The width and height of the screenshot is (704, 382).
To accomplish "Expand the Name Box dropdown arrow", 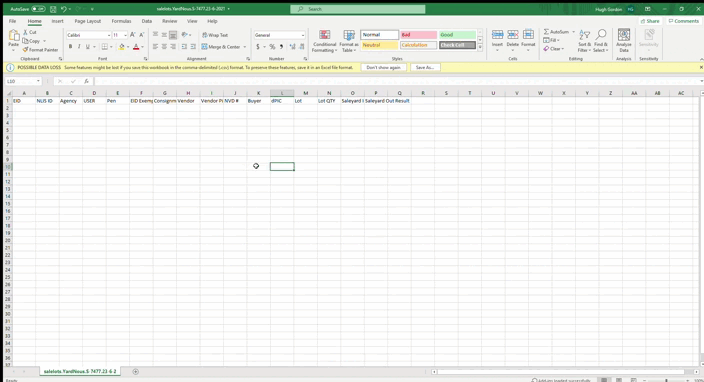I will (38, 81).
